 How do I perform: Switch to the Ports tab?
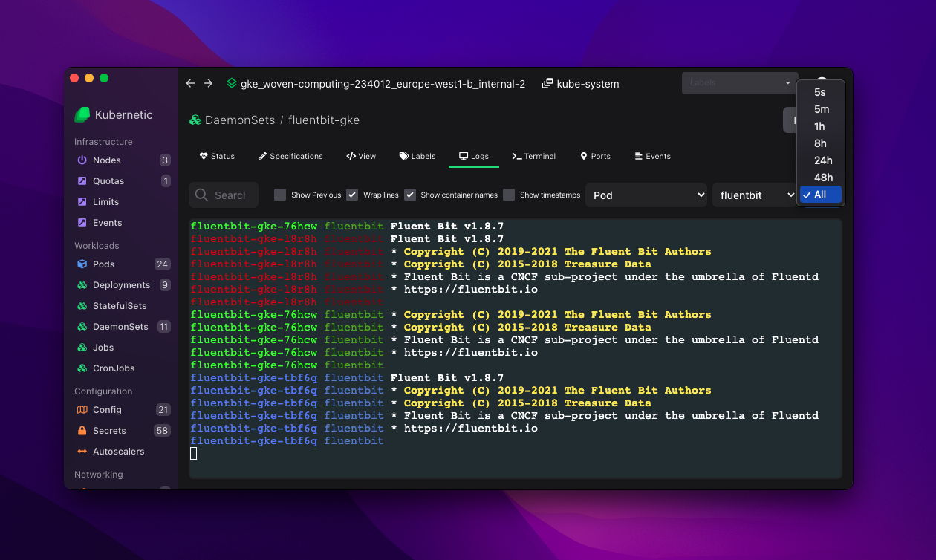pyautogui.click(x=595, y=157)
